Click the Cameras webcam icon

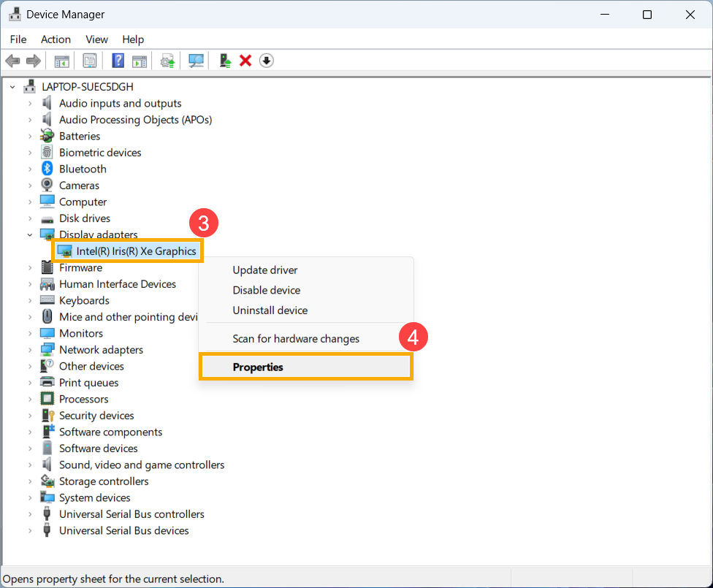(x=47, y=185)
